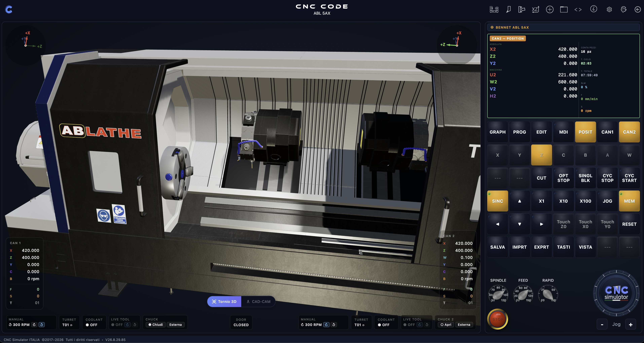Click the Jog minus stepper button
The image size is (644, 343).
click(x=602, y=324)
